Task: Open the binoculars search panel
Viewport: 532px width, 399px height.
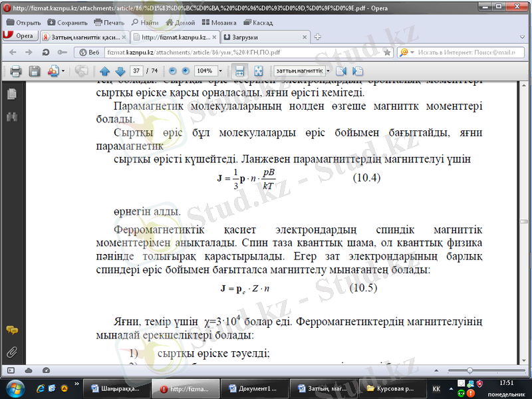Action: click(x=12, y=117)
